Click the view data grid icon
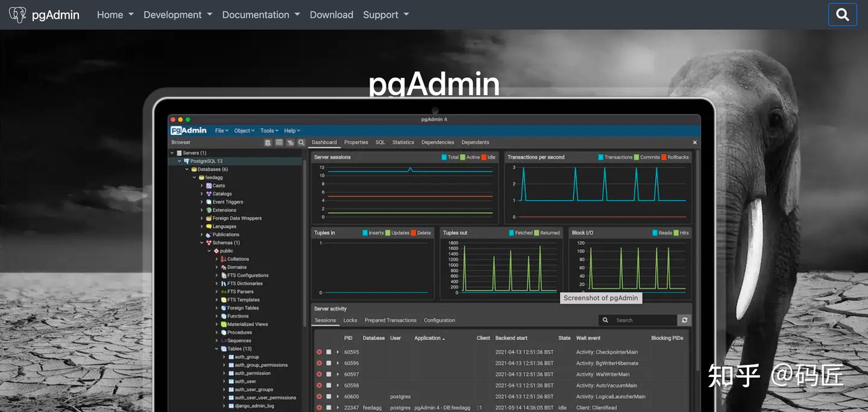 click(279, 142)
